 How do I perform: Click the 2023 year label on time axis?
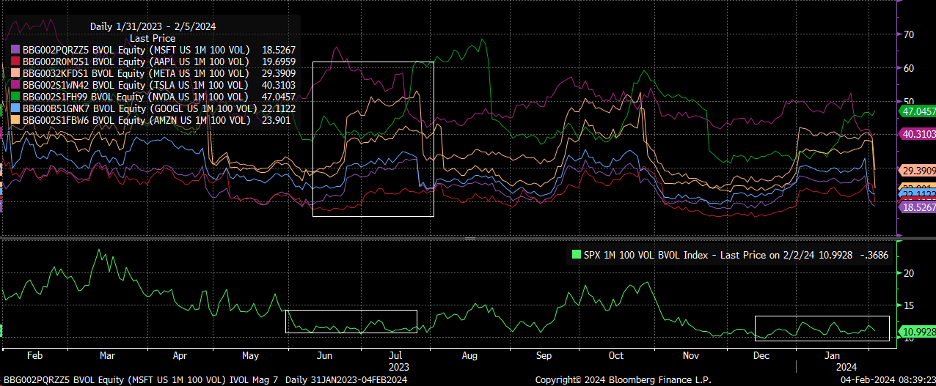(x=399, y=367)
